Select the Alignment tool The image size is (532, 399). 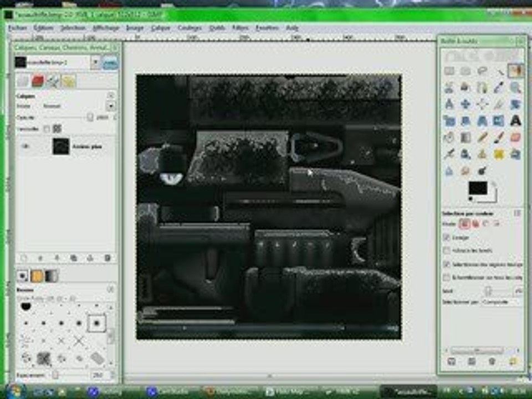pos(482,104)
